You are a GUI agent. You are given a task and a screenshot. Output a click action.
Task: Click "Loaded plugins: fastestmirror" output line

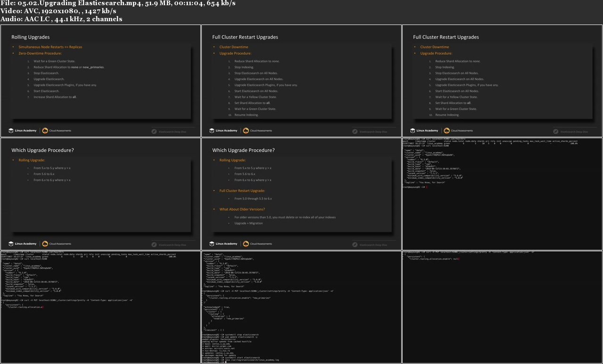pyautogui.click(x=218, y=339)
